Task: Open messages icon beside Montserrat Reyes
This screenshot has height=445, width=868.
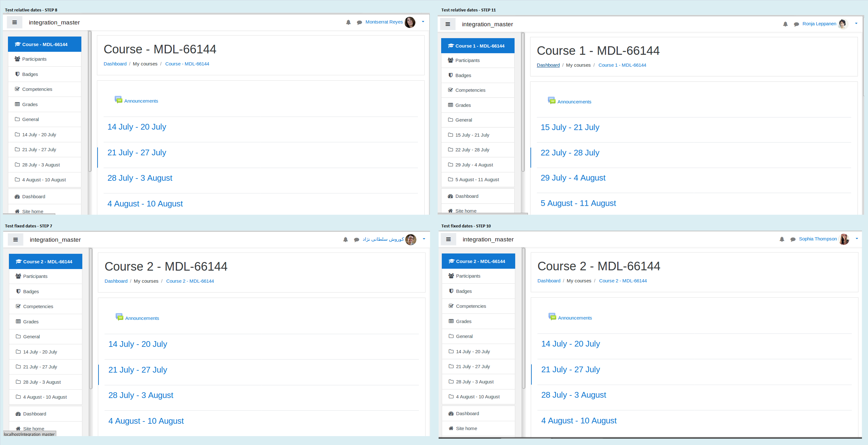Action: click(x=359, y=23)
